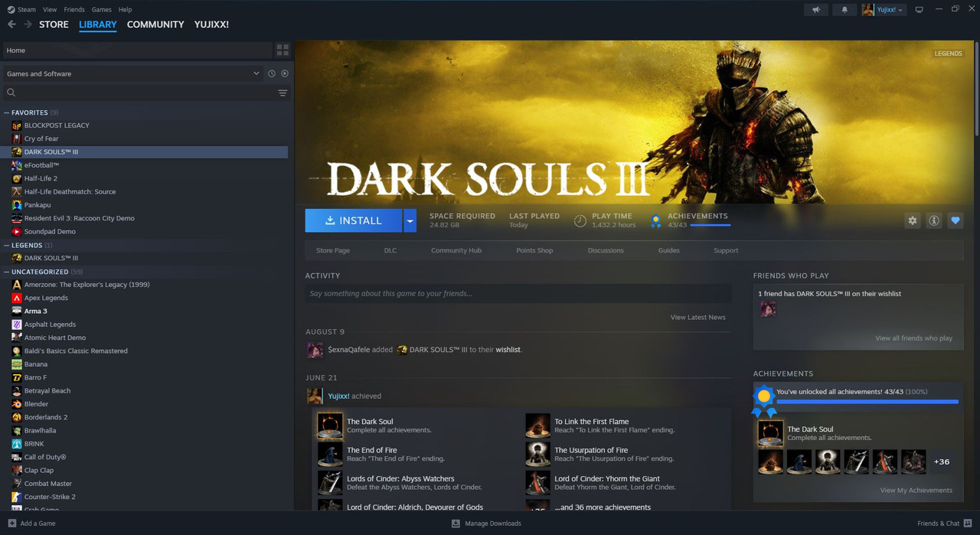This screenshot has height=535, width=980.
Task: Open the advanced filter options icon
Action: pyautogui.click(x=283, y=93)
